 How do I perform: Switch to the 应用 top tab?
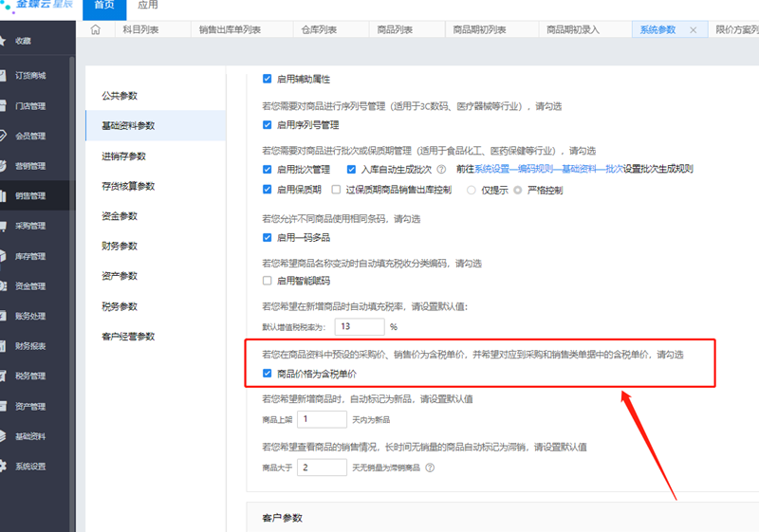pyautogui.click(x=148, y=6)
